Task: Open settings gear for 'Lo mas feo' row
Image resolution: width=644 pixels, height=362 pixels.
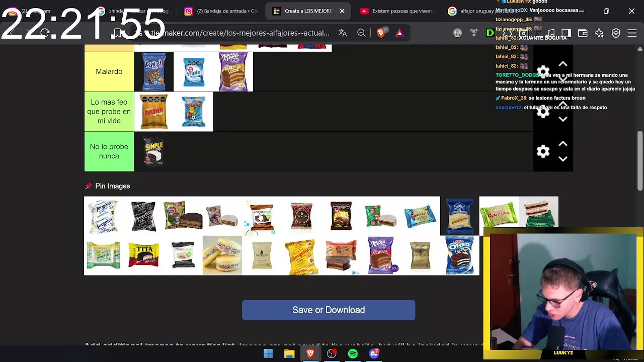Action: (x=543, y=112)
